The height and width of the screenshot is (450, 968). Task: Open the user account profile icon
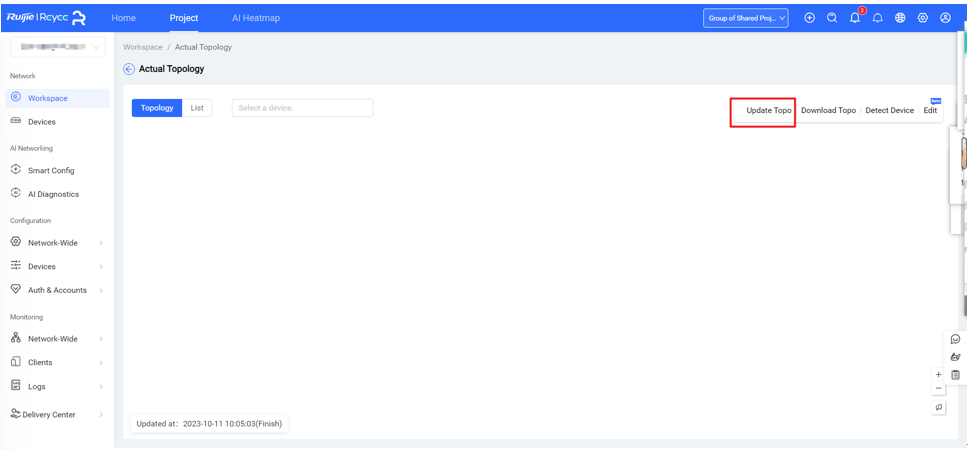945,18
